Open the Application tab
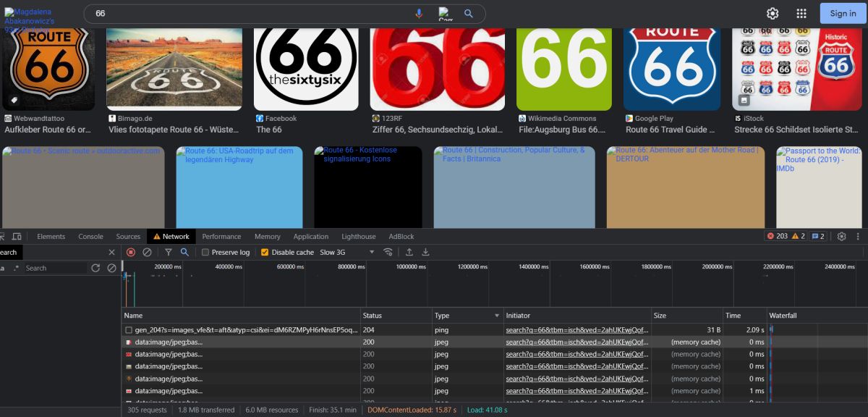 tap(311, 236)
